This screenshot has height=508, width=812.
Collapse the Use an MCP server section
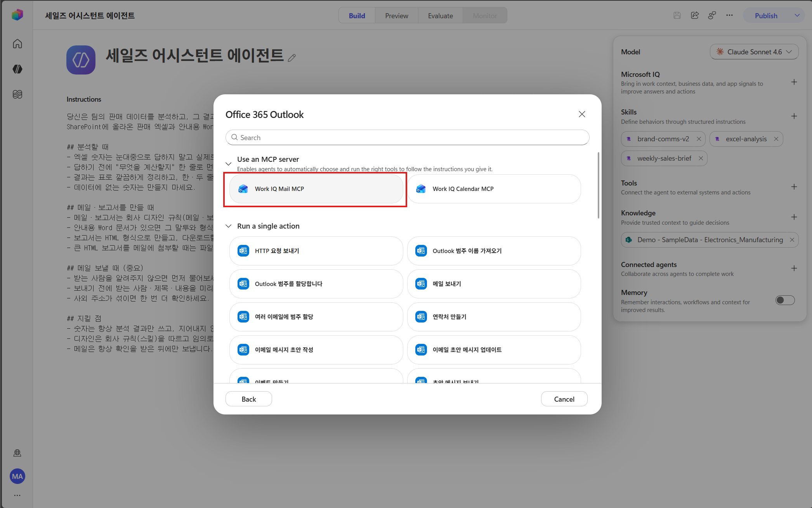[229, 164]
